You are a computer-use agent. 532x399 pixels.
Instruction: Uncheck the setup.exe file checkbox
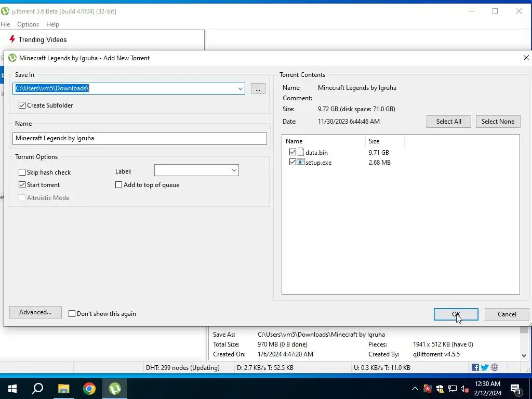point(292,162)
